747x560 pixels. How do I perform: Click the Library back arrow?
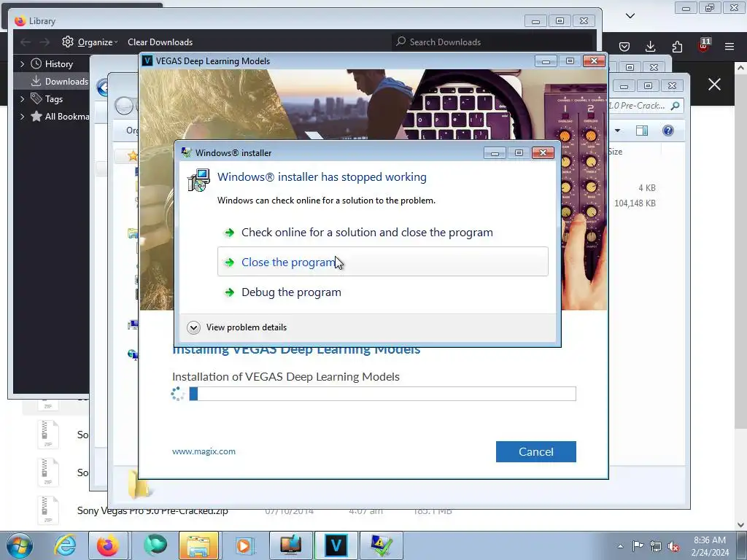pyautogui.click(x=26, y=42)
